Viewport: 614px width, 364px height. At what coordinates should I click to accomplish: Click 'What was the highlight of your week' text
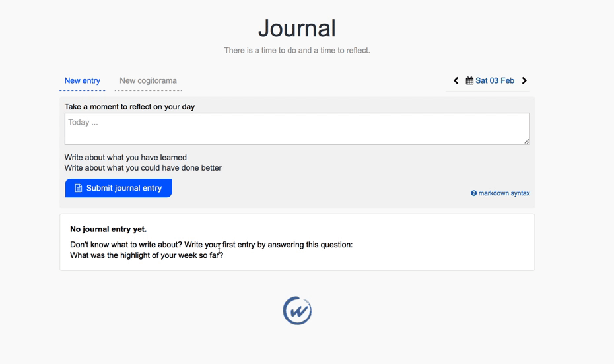click(147, 255)
